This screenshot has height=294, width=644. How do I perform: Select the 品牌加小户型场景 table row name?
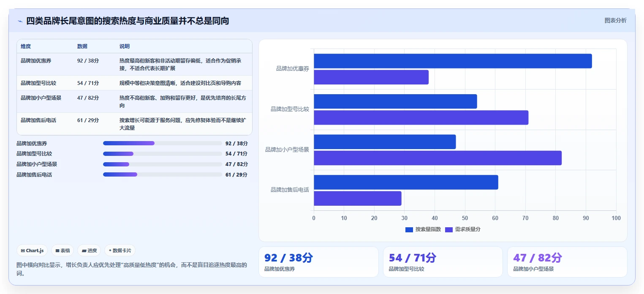coord(41,98)
